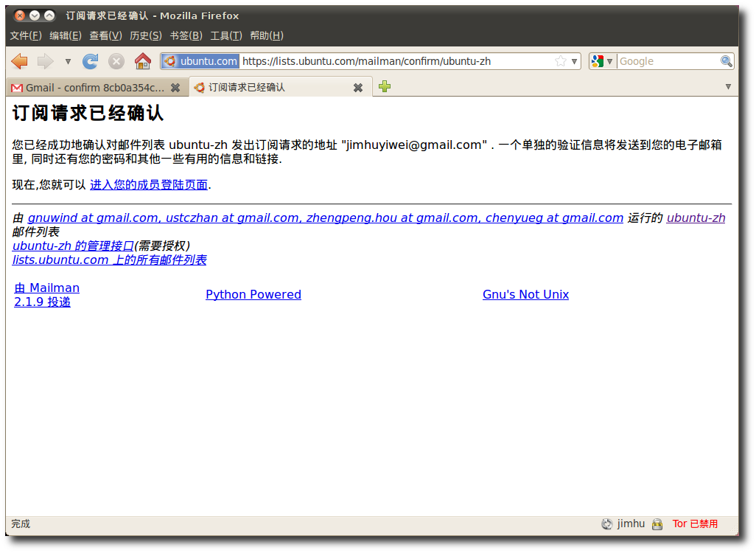Reload the current page
This screenshot has width=756, height=553.
tap(90, 61)
